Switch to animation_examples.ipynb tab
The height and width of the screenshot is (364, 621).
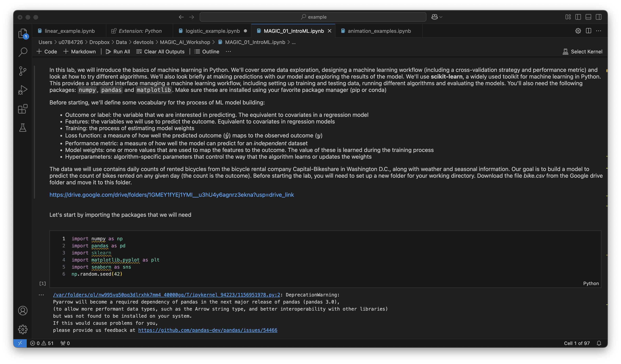click(x=379, y=31)
